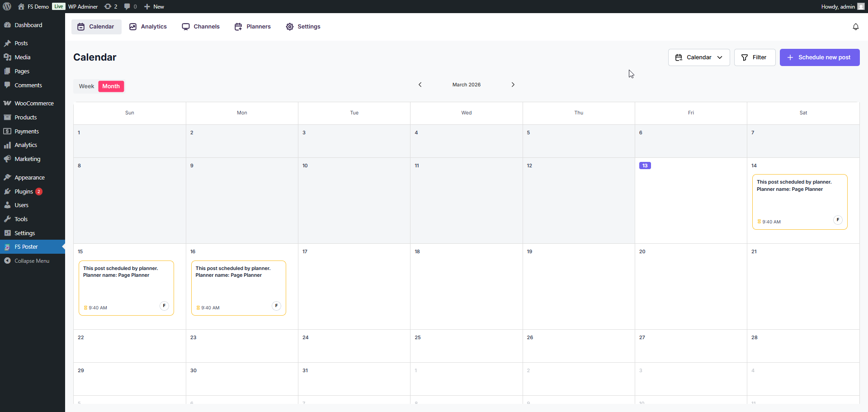868x412 pixels.
Task: Collapse the WordPress sidebar menu
Action: [x=32, y=261]
